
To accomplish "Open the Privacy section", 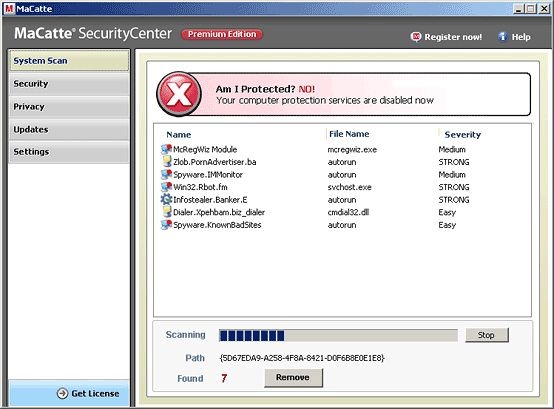I will pyautogui.click(x=69, y=107).
